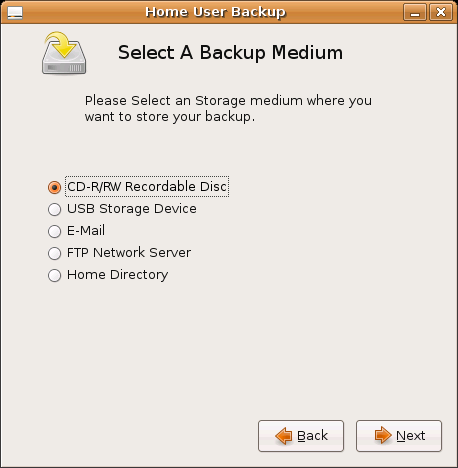The height and width of the screenshot is (468, 458).
Task: Click the USB Storage Device label text
Action: 132,209
